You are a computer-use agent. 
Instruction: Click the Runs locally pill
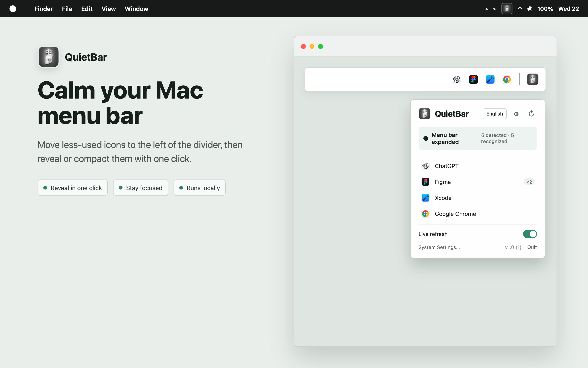point(199,188)
